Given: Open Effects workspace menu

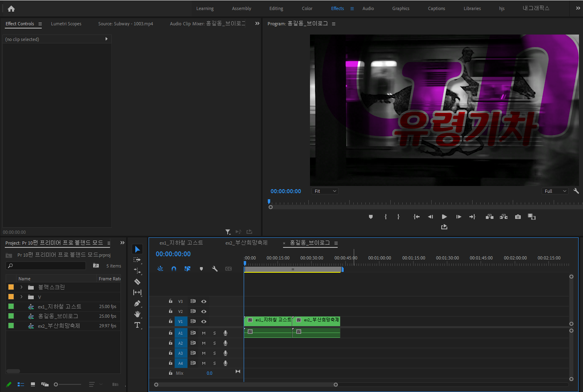Looking at the screenshot, I should tap(352, 8).
